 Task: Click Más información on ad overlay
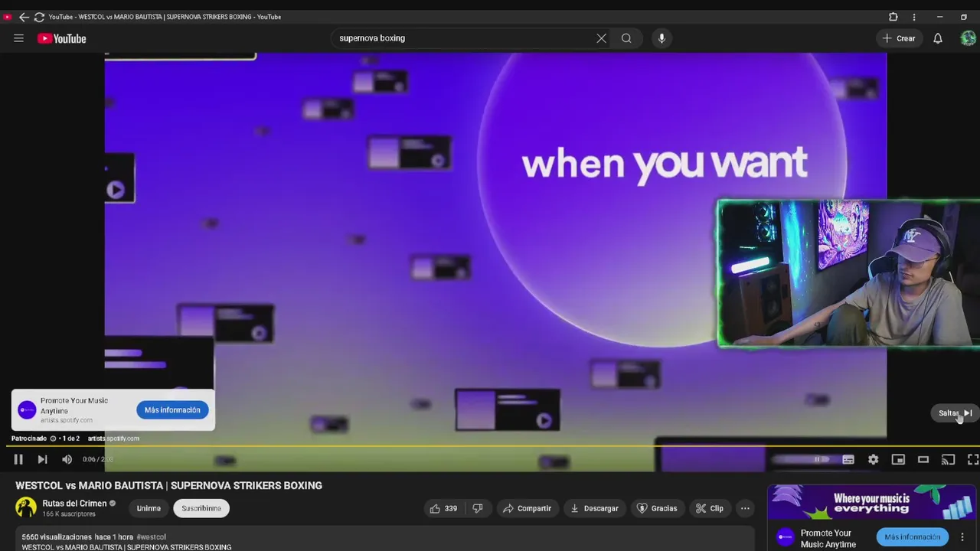pos(172,410)
